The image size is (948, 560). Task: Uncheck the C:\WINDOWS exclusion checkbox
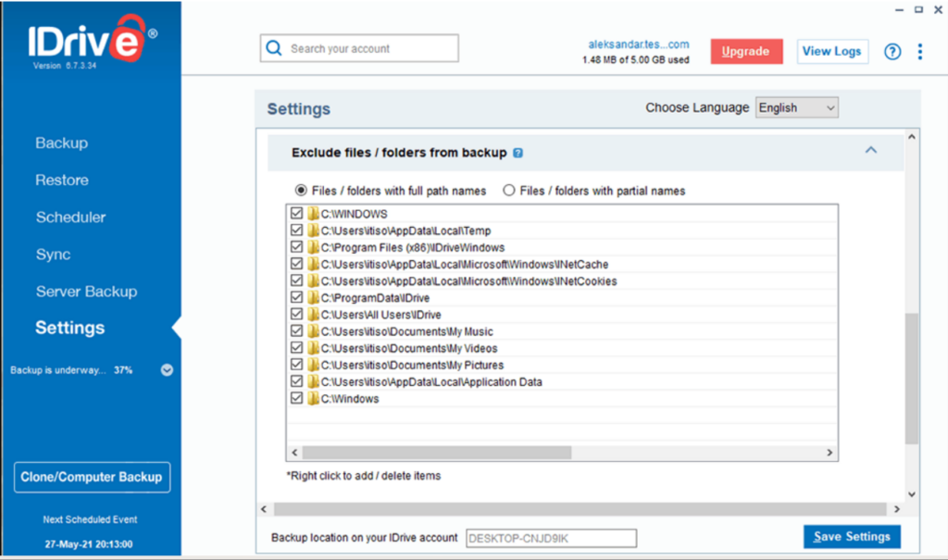point(297,213)
